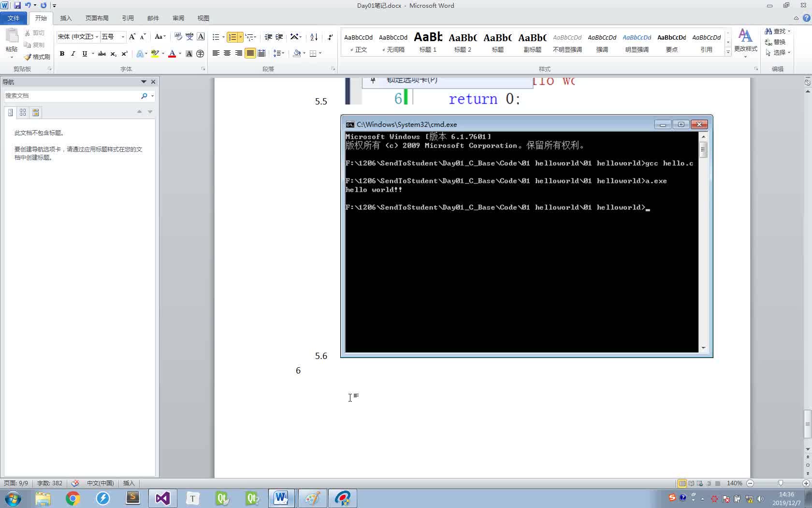Click the Increase Indent icon
The image size is (812, 508).
point(279,37)
